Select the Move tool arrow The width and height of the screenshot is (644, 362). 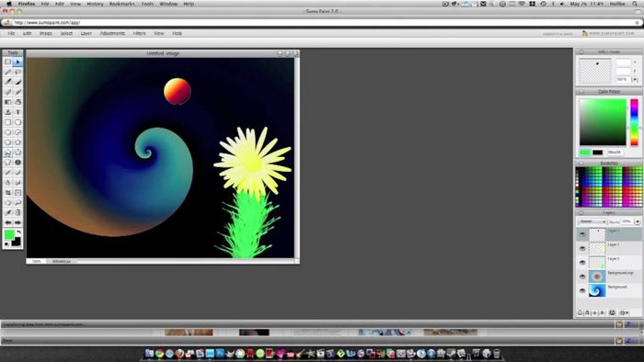tap(17, 62)
